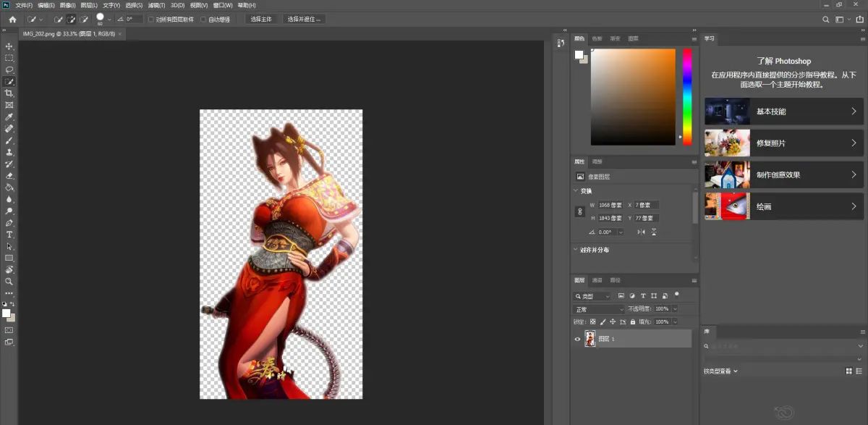This screenshot has width=868, height=425.
Task: Click the Home icon in options bar
Action: pos(12,19)
